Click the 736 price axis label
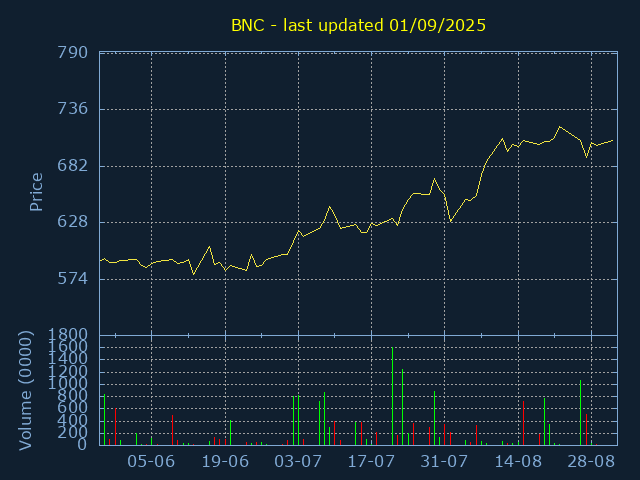 (72, 109)
